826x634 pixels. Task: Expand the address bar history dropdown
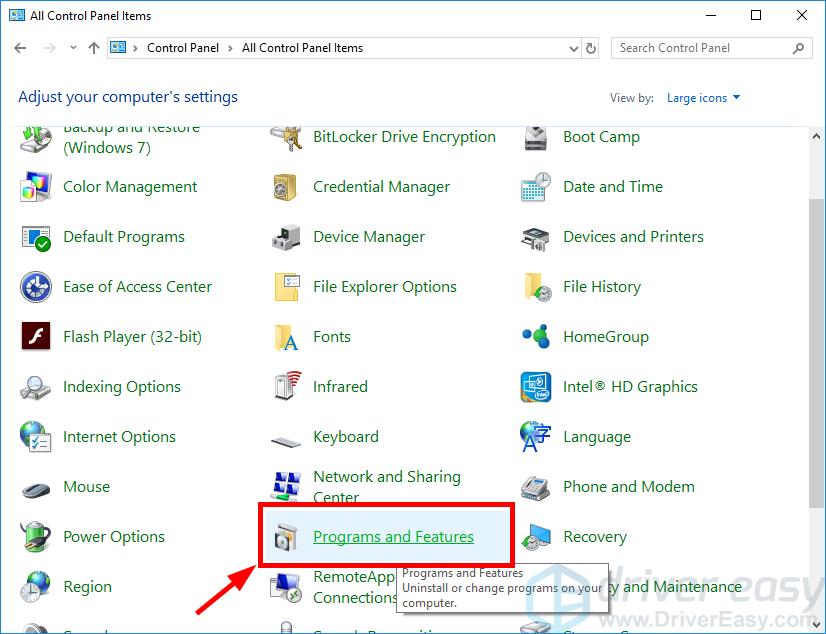point(574,48)
